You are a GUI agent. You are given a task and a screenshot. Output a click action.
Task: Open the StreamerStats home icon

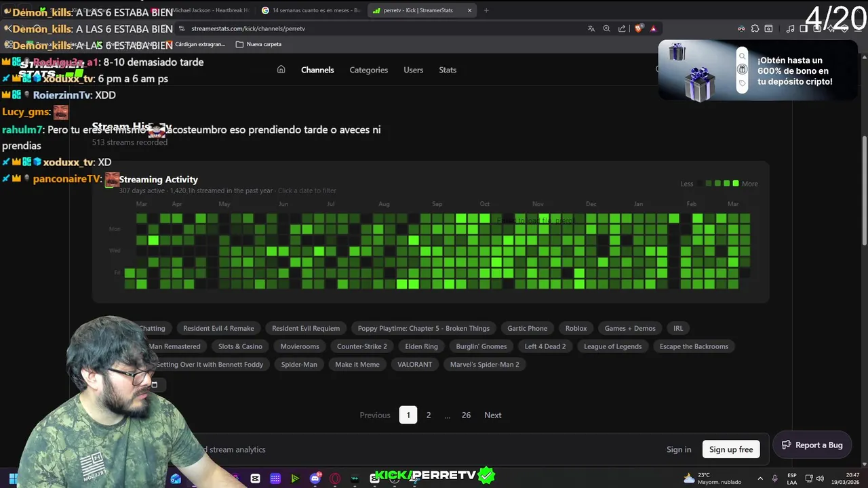pos(281,70)
